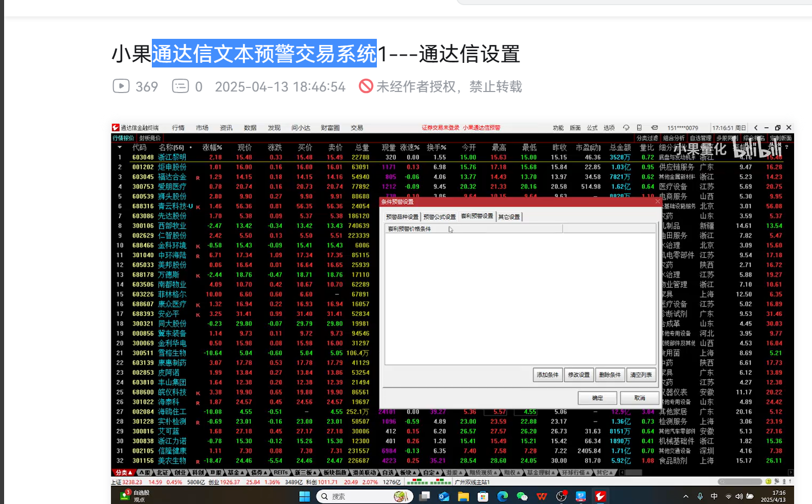Open WeChat from the taskbar
This screenshot has height=504, width=812.
pyautogui.click(x=522, y=496)
